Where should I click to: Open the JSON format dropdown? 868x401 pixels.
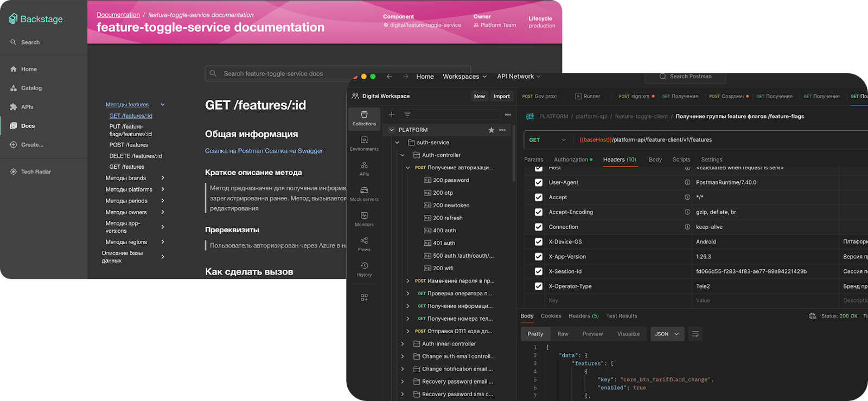click(x=667, y=334)
